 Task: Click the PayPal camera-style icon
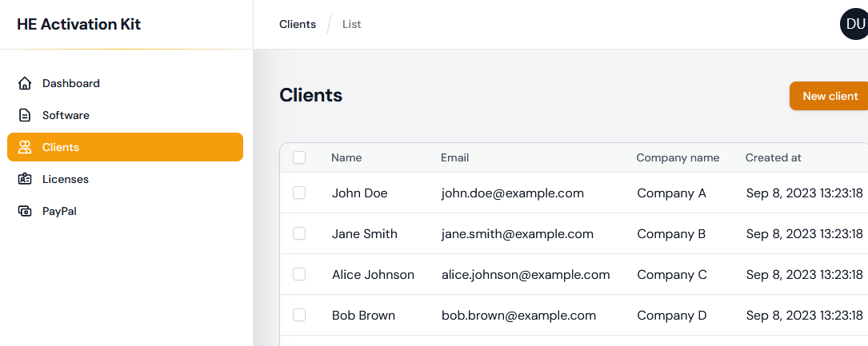point(25,211)
